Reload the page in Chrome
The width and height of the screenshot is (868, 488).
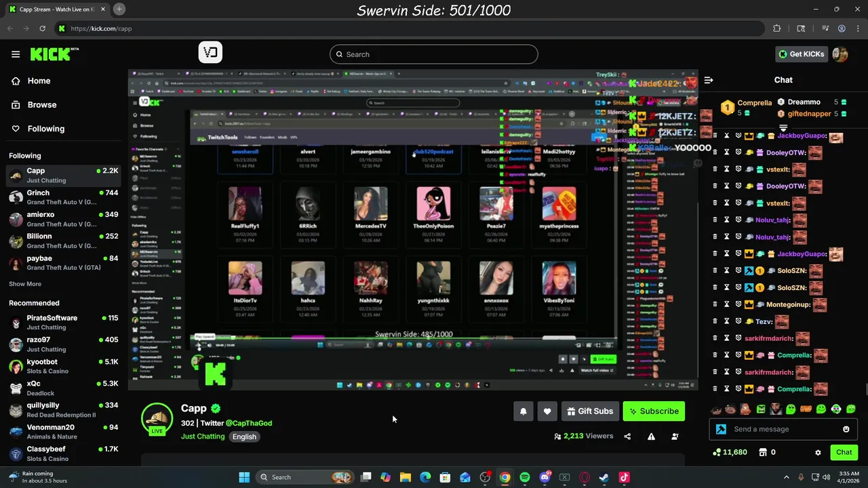[42, 28]
